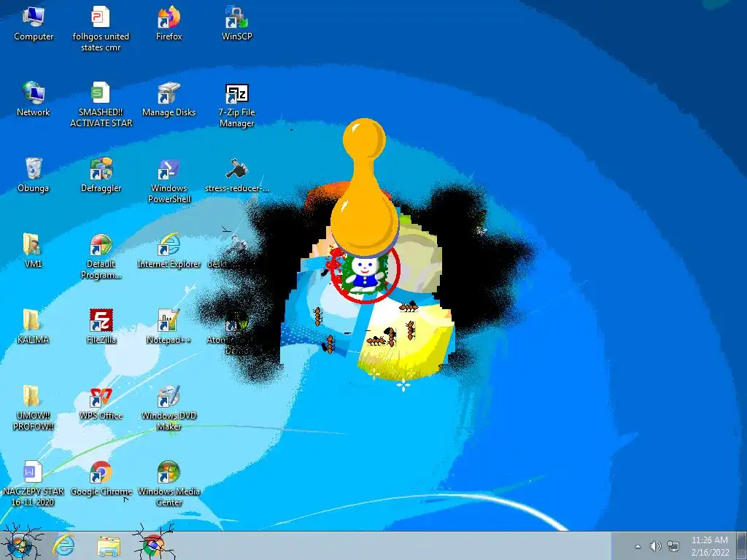Select the 'UMOW!! PROFOW!!' folder
Image resolution: width=747 pixels, height=560 pixels.
(32, 408)
